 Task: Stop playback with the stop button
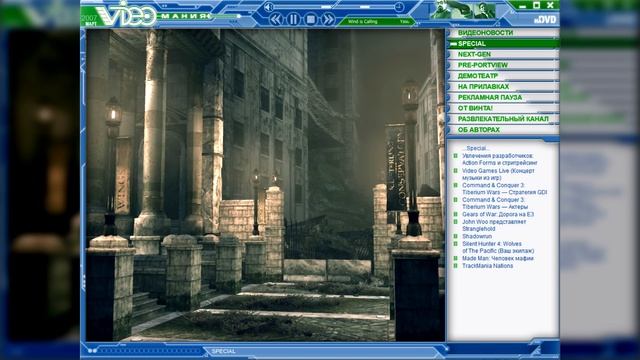click(x=311, y=19)
